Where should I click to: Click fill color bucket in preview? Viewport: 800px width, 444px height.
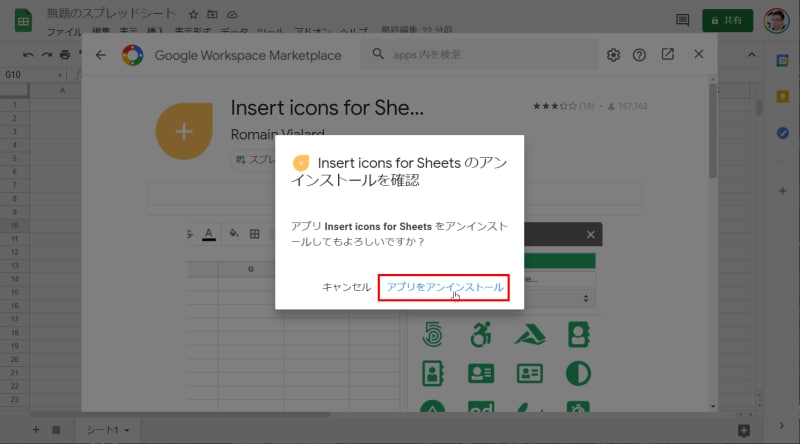(x=233, y=234)
